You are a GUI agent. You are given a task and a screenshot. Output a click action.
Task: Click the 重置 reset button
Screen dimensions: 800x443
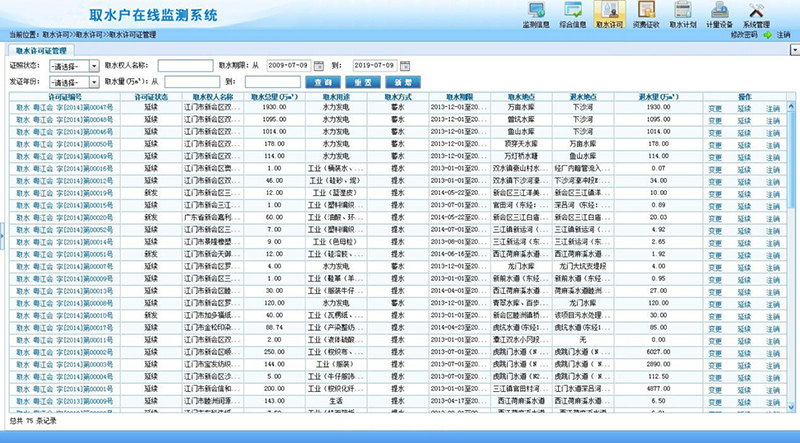(x=361, y=81)
